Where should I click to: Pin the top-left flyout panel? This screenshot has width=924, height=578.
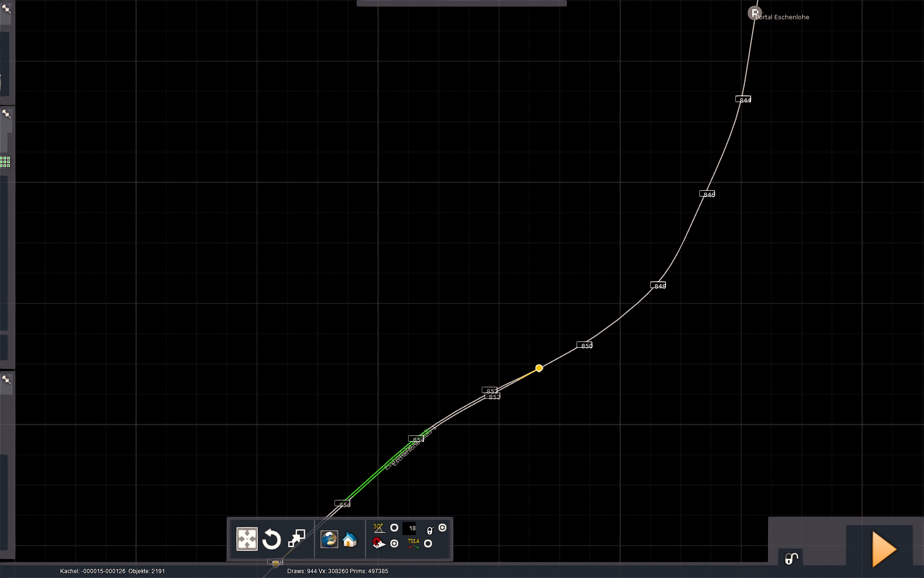click(6, 9)
